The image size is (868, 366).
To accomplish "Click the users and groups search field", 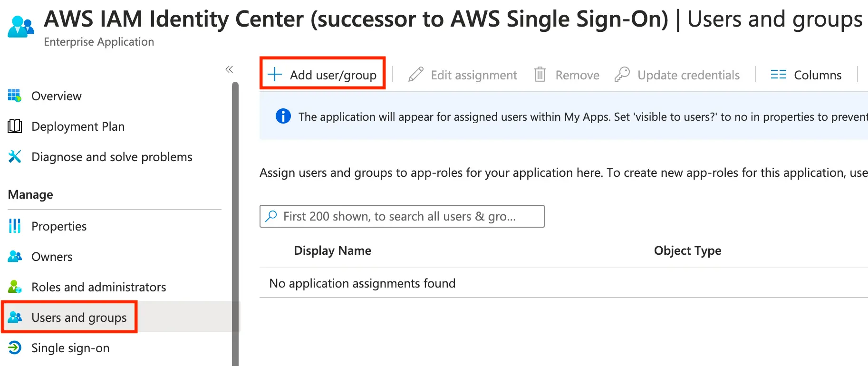I will click(x=402, y=216).
